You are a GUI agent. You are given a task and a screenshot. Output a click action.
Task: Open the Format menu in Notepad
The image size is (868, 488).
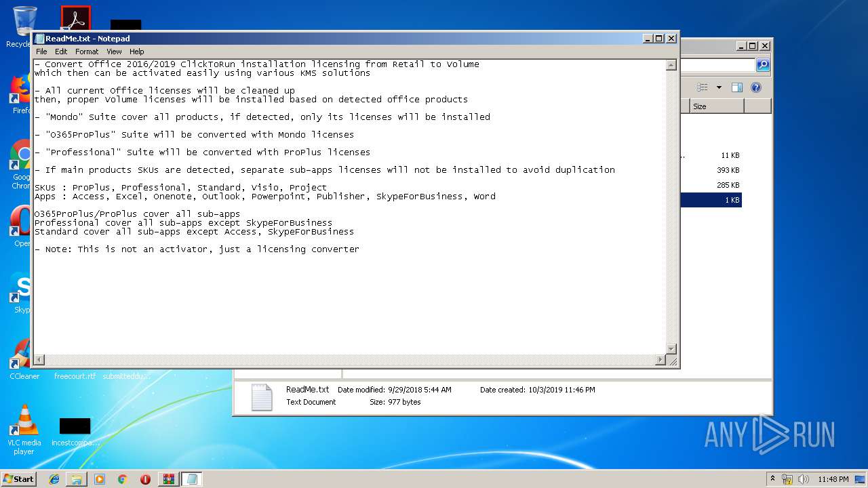coord(87,52)
